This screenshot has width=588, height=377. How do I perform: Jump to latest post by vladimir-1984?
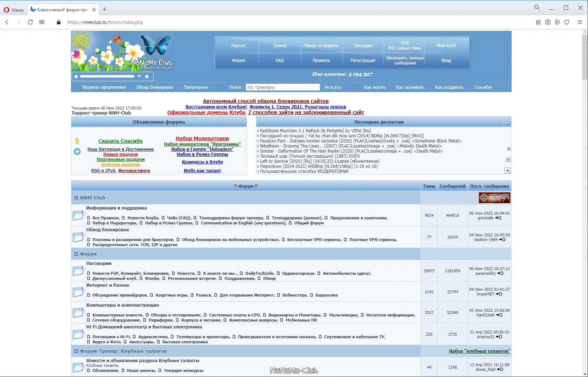502,240
